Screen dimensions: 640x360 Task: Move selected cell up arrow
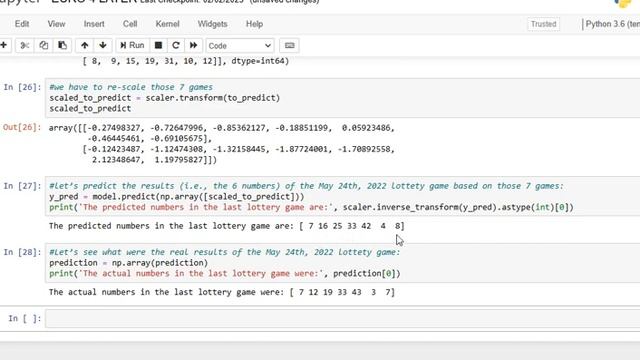click(84, 45)
